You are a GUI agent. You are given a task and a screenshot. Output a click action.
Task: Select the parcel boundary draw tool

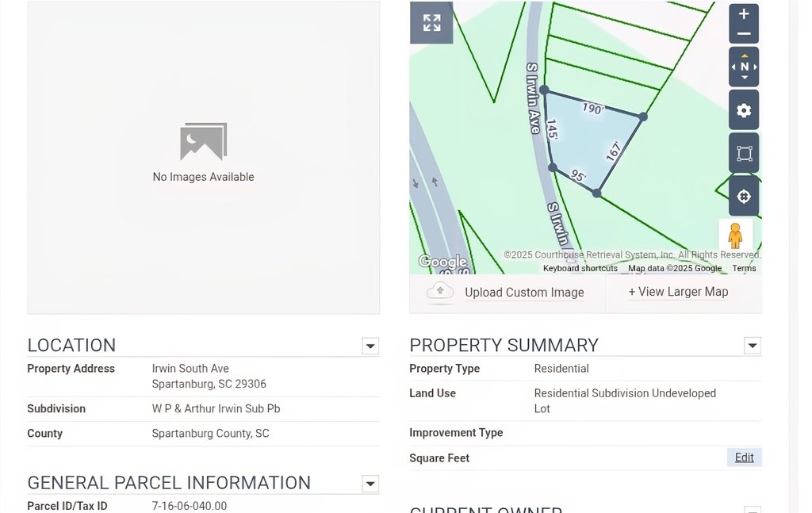[x=744, y=153]
